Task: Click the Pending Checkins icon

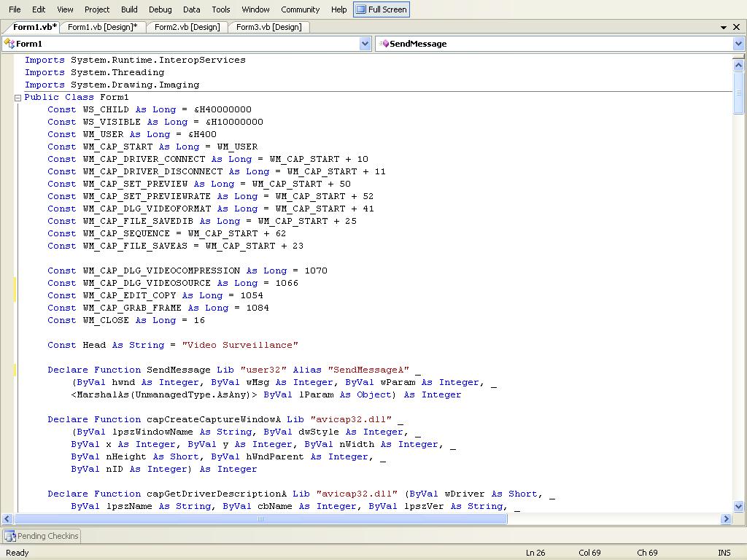Action: [10, 536]
